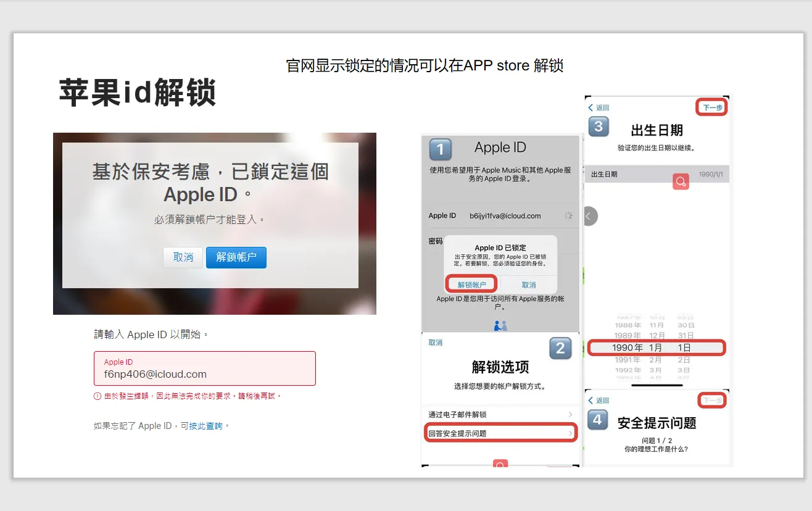Pick 12月 in the date picker
Image resolution: width=812 pixels, height=511 pixels.
[x=657, y=336]
